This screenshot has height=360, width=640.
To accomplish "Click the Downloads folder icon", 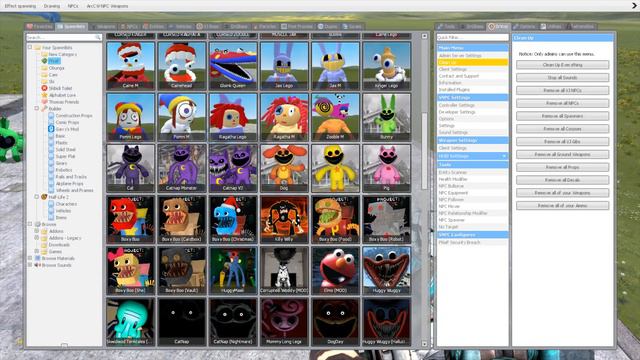I will pos(44,244).
